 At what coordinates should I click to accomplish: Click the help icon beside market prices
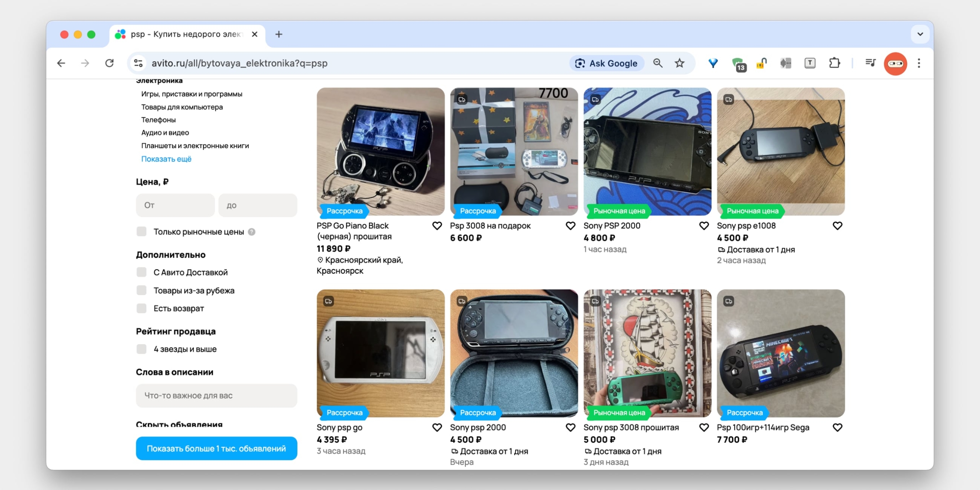tap(252, 232)
